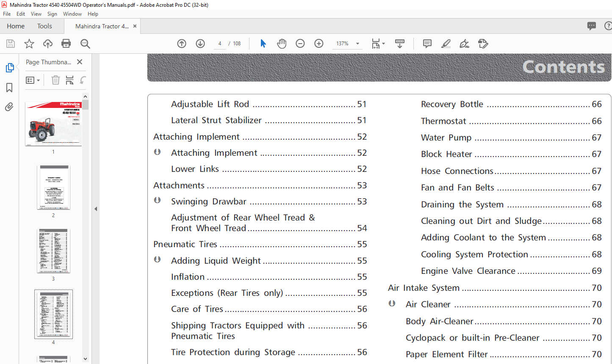The width and height of the screenshot is (612, 364).
Task: Select page 4 thumbnail
Action: point(53,314)
